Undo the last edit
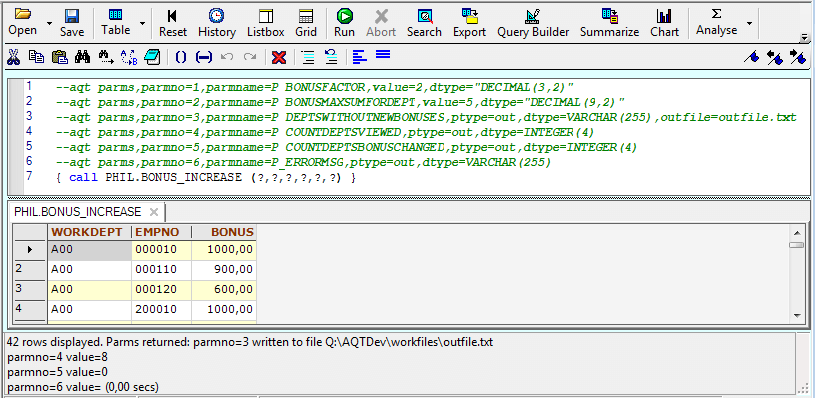The height and width of the screenshot is (398, 815). [227, 57]
